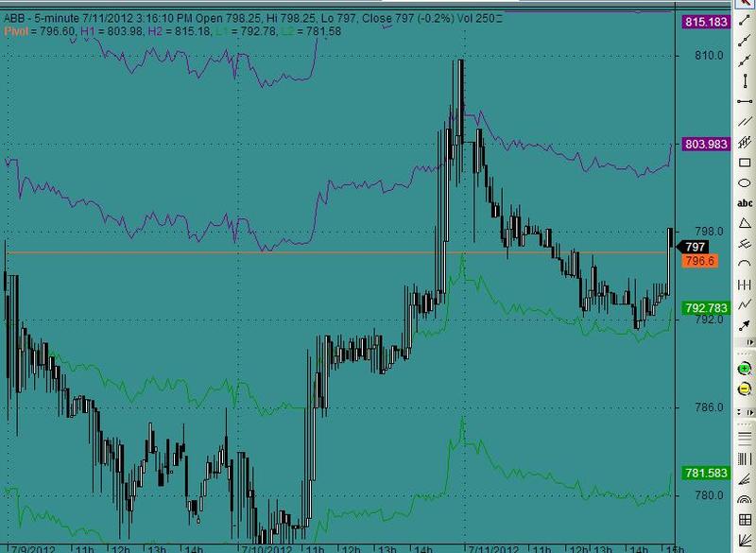The width and height of the screenshot is (756, 553).
Task: Click the black 797 last price label
Action: tap(693, 247)
